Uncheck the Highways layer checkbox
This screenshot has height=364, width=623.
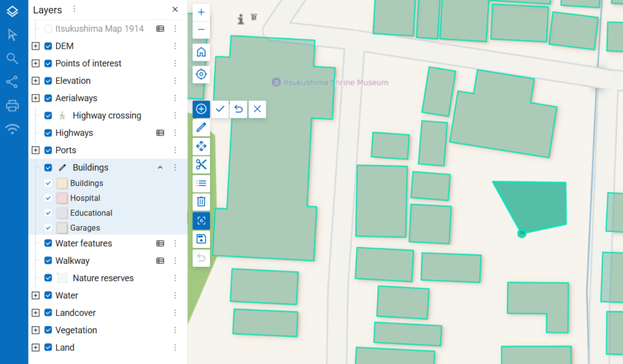coord(48,133)
